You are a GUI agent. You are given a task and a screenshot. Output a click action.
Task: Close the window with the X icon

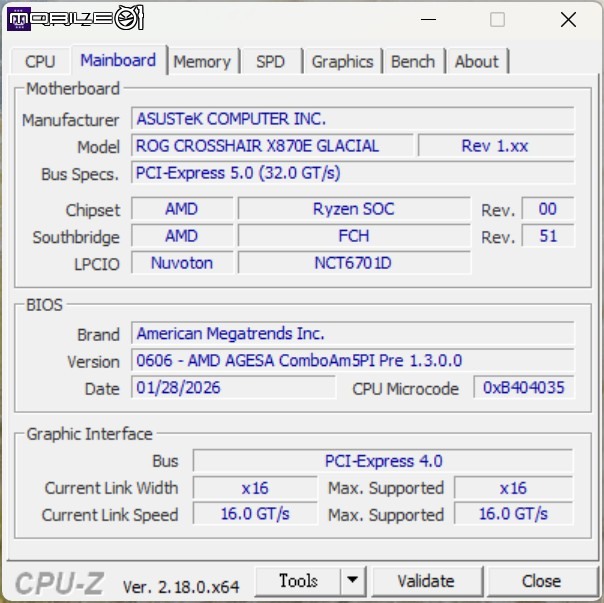569,19
